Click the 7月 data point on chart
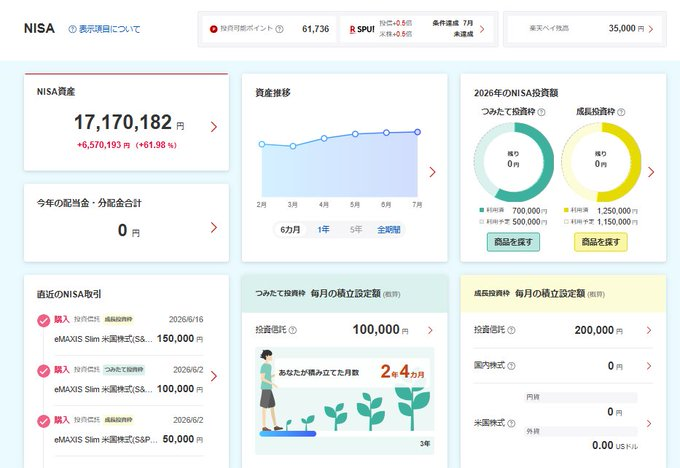This screenshot has width=680, height=468. tap(417, 132)
